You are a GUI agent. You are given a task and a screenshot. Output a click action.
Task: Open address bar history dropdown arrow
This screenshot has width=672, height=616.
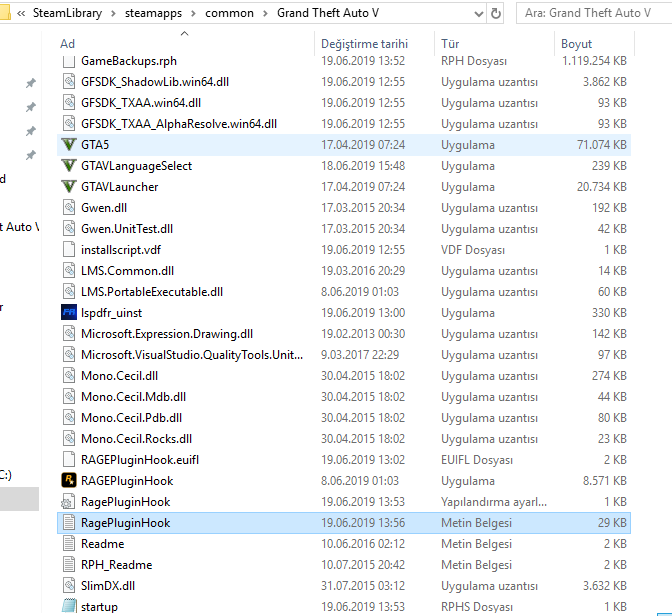479,14
